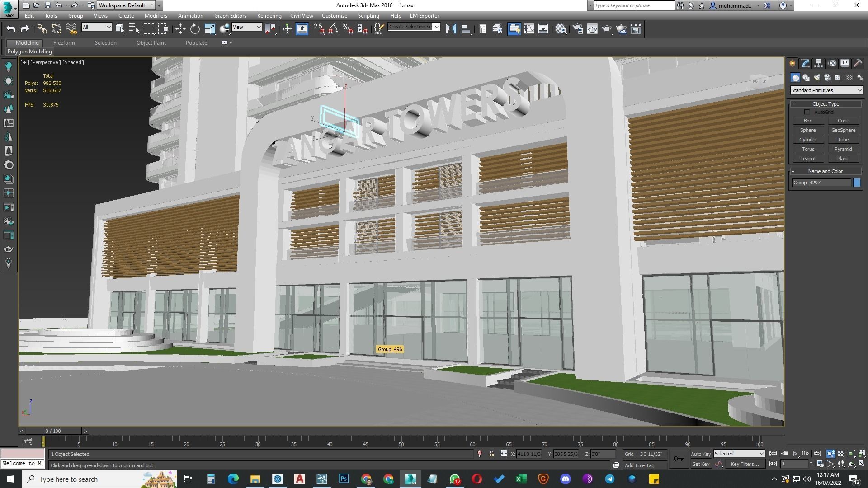Activate the Select and Uniform Scale tool
The image size is (868, 488).
click(210, 29)
